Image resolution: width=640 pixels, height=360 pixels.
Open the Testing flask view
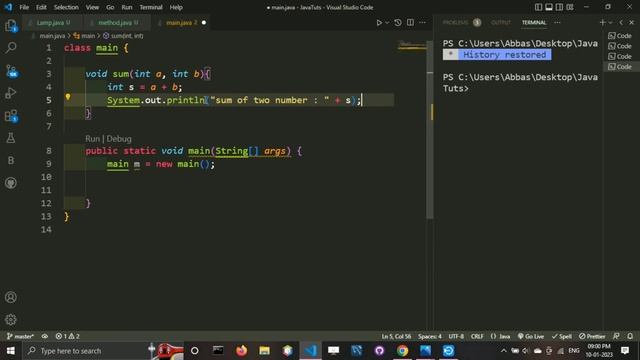tap(11, 138)
